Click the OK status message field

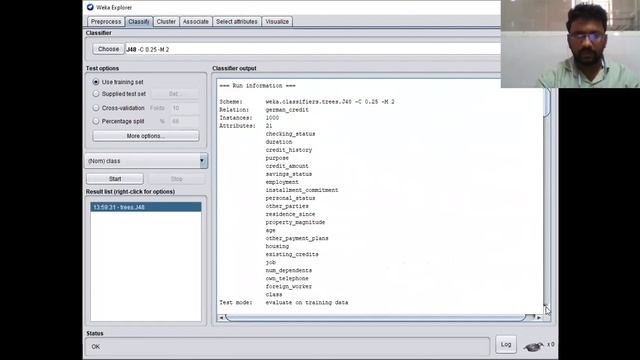click(x=287, y=347)
